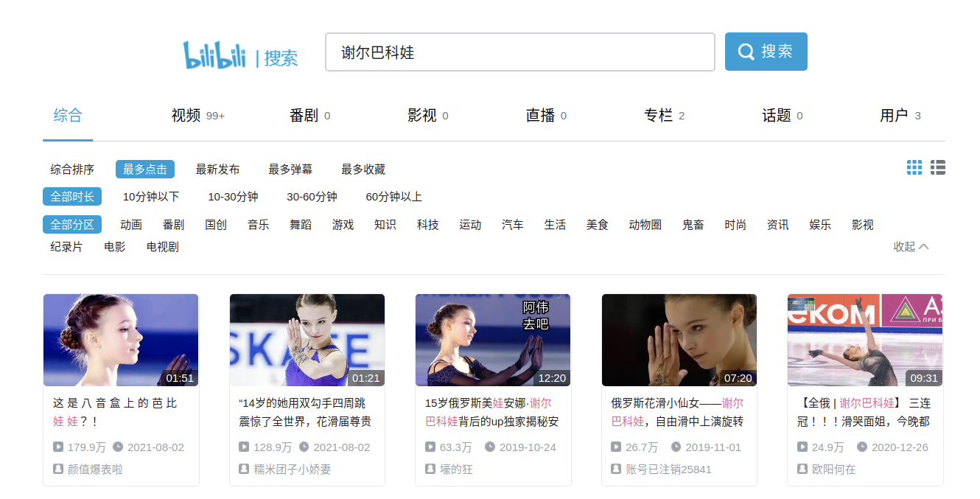
Task: Sort results by 最新发布
Action: 217,170
